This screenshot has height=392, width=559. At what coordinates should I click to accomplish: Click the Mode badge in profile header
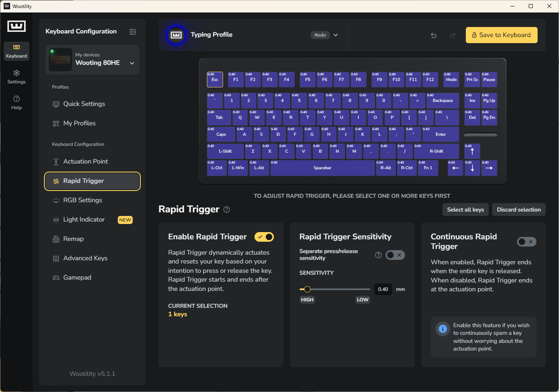coord(320,35)
